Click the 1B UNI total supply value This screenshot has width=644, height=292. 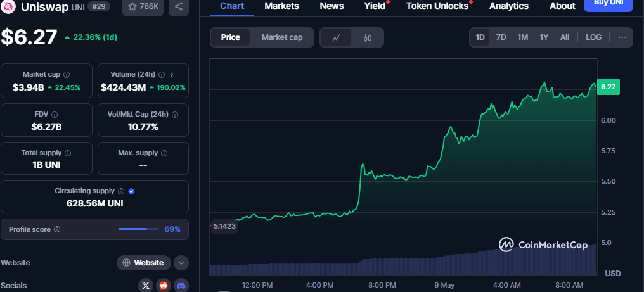[46, 165]
